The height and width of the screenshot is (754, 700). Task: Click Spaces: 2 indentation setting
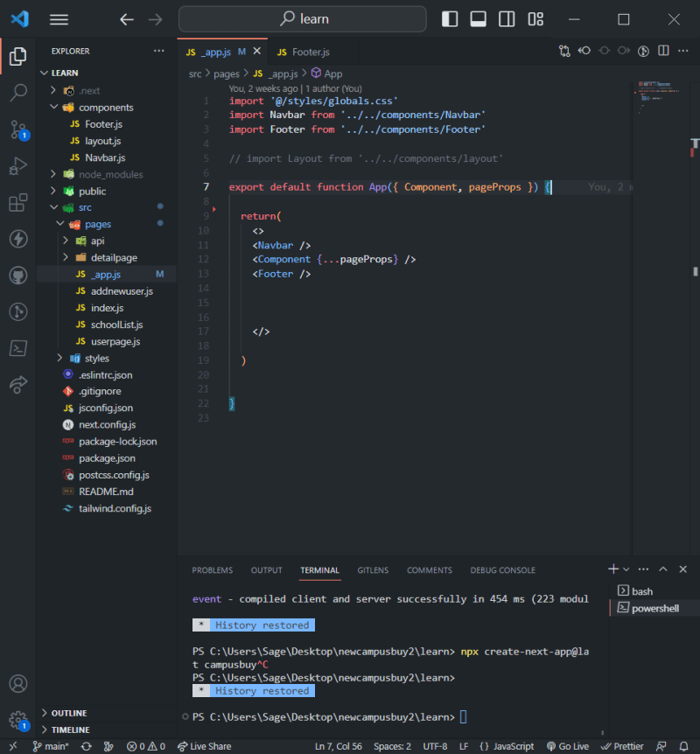coord(392,746)
